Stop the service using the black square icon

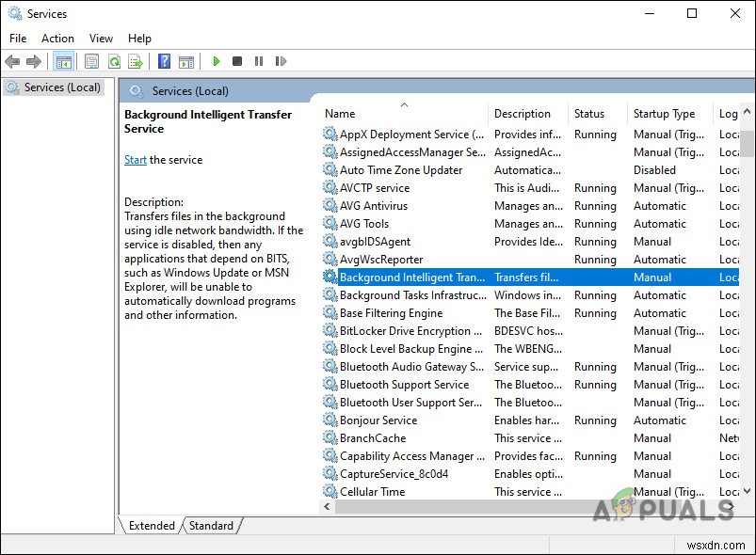(x=238, y=61)
